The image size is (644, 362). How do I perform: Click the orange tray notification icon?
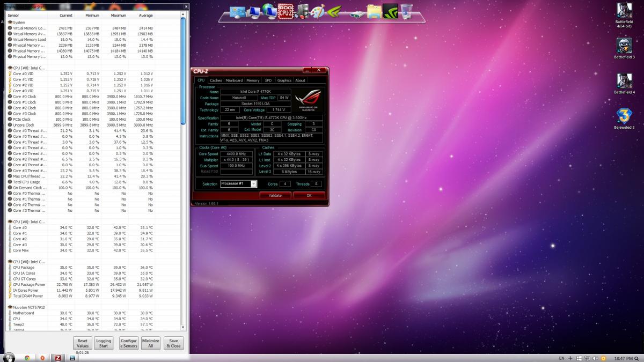(x=603, y=358)
